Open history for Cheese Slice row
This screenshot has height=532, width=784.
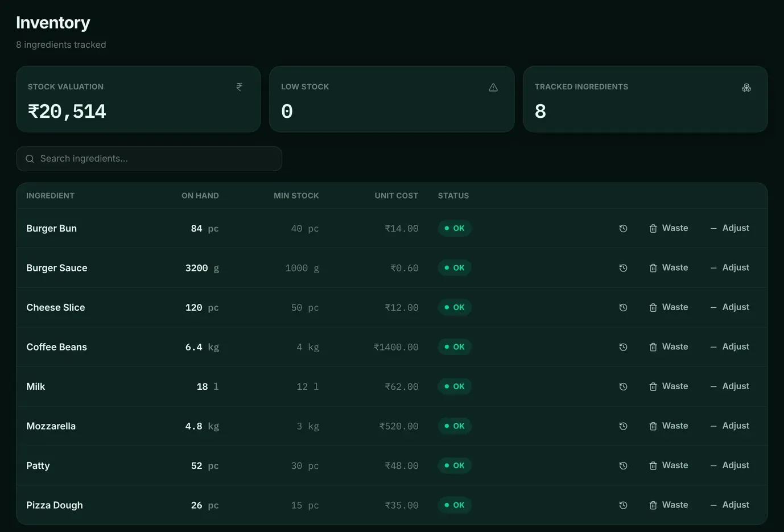[623, 307]
